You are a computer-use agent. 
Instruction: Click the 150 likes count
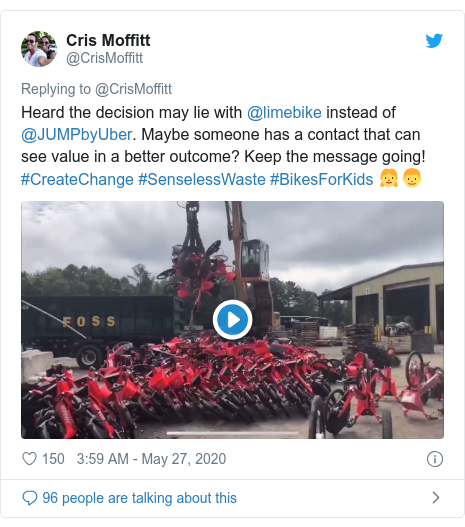[53, 459]
